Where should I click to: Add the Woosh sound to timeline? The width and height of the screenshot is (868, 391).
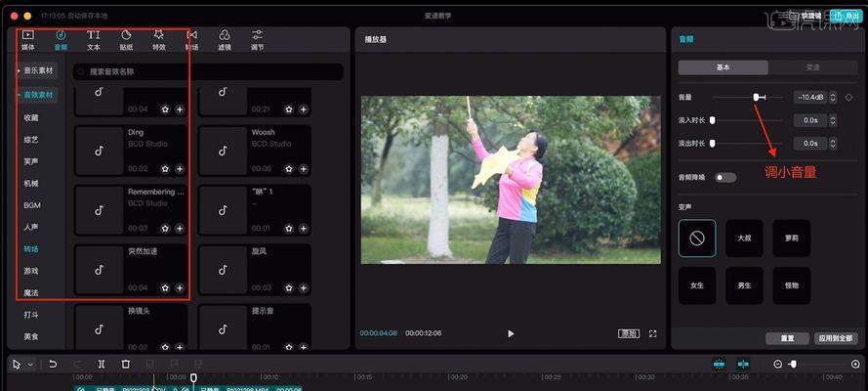[x=304, y=169]
